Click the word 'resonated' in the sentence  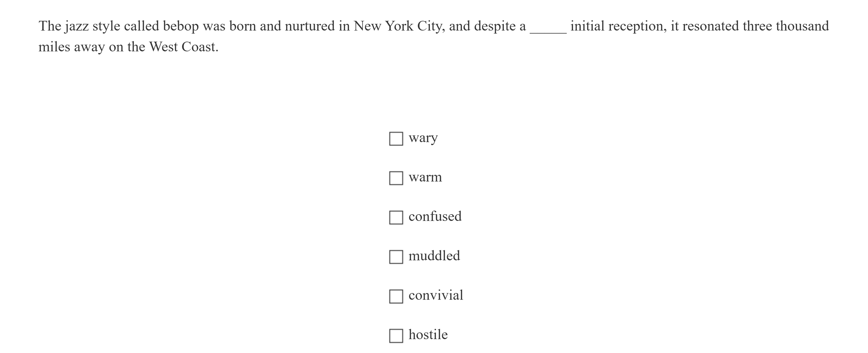pos(710,26)
